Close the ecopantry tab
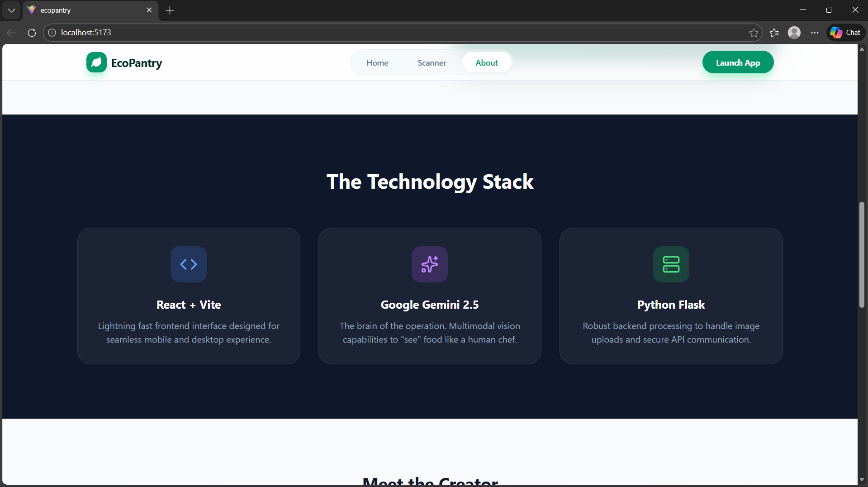This screenshot has height=487, width=868. click(x=149, y=10)
